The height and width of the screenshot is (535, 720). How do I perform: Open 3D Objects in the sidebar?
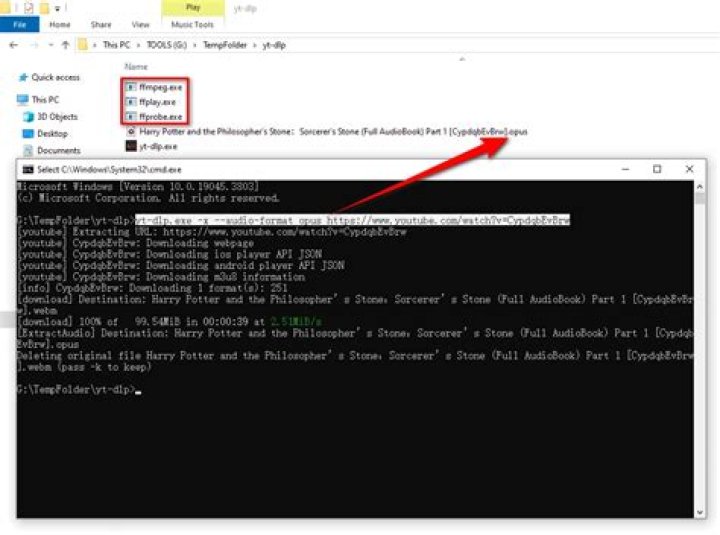[x=57, y=117]
